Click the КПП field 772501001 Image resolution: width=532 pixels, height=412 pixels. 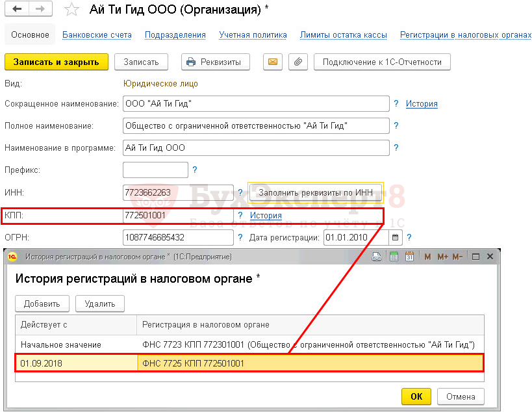(x=178, y=215)
